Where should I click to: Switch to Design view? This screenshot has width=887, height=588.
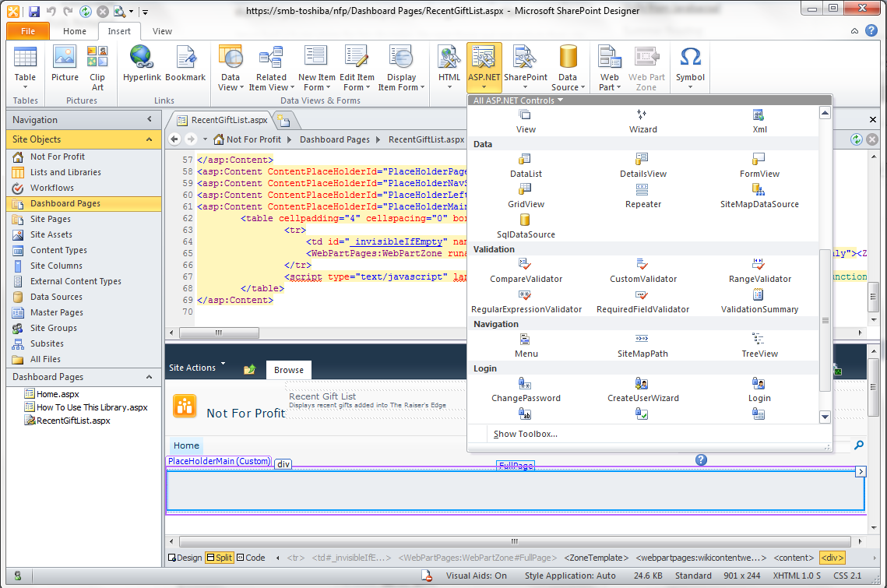tap(185, 558)
